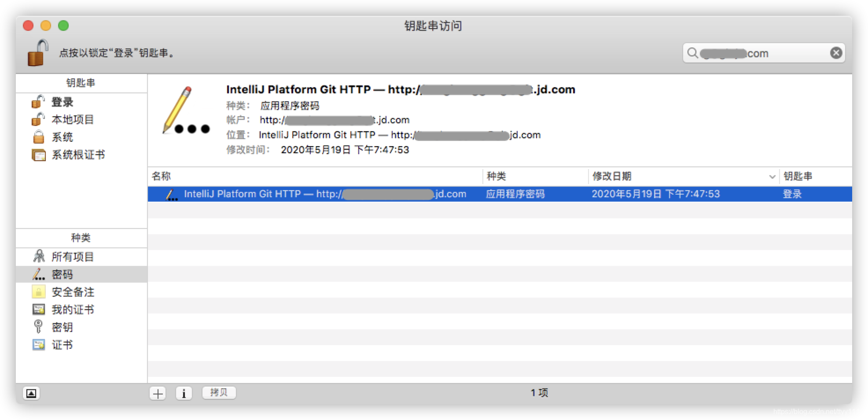Click the 修改时间 value in details
This screenshot has height=420, width=868.
coord(345,150)
